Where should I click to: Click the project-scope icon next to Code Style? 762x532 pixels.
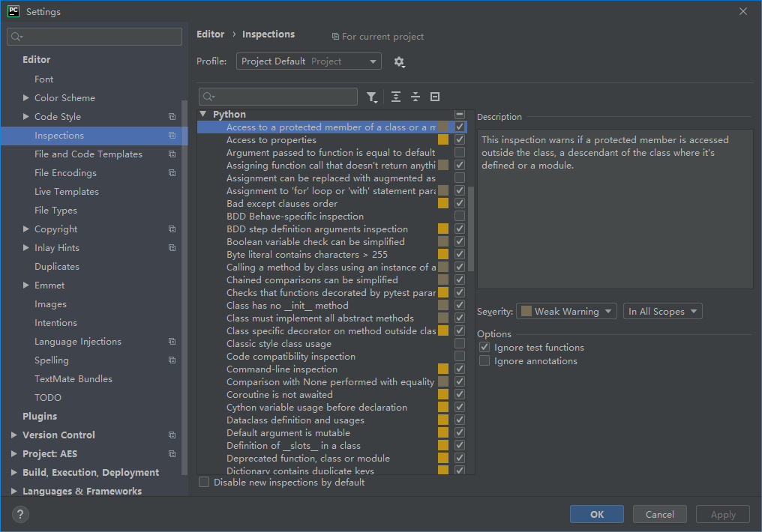(172, 116)
